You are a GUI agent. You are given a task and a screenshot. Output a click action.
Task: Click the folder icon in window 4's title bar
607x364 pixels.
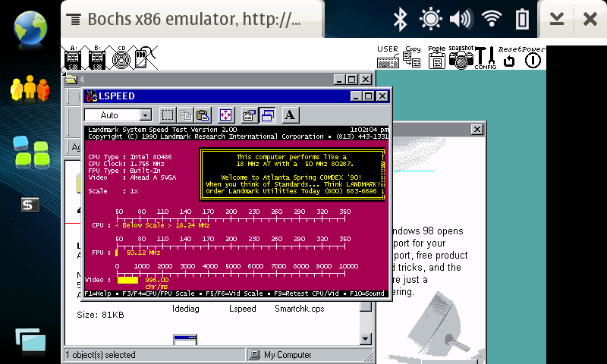pyautogui.click(x=71, y=80)
